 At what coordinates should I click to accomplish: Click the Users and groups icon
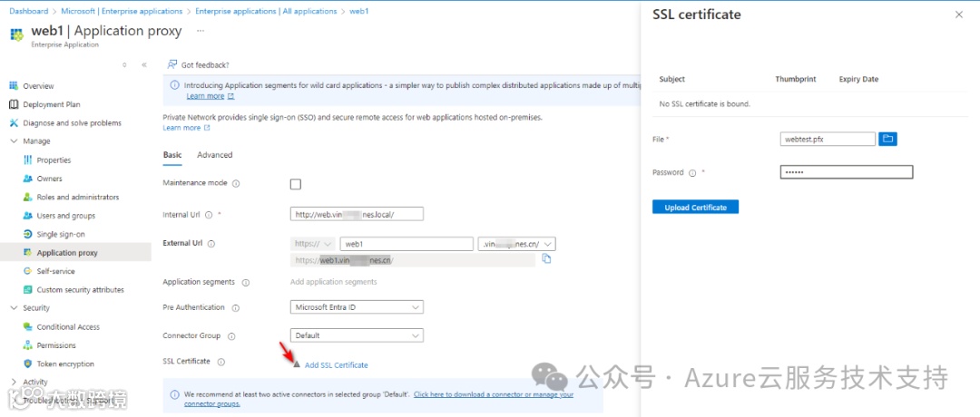click(x=27, y=216)
